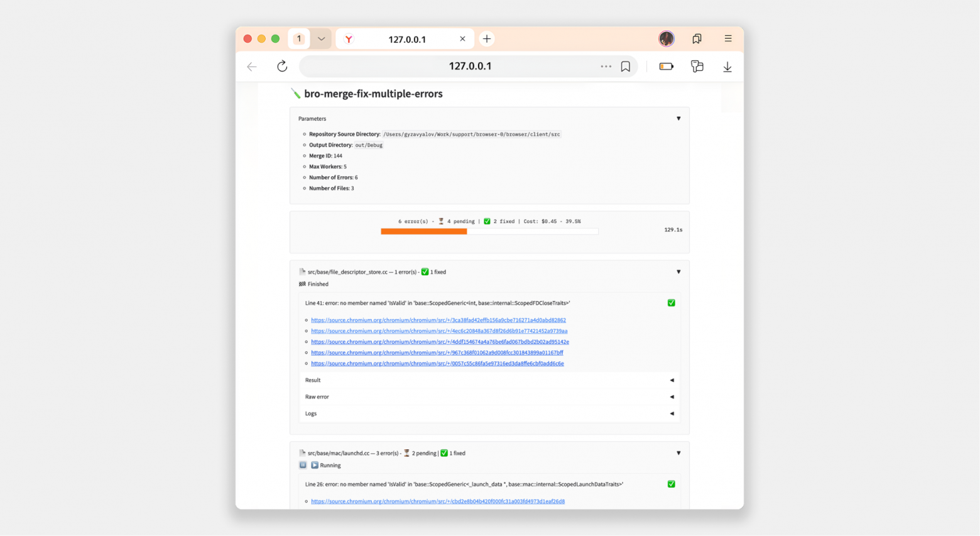This screenshot has height=536, width=980.
Task: Collapse the launchd.cc section arrow
Action: tap(678, 452)
